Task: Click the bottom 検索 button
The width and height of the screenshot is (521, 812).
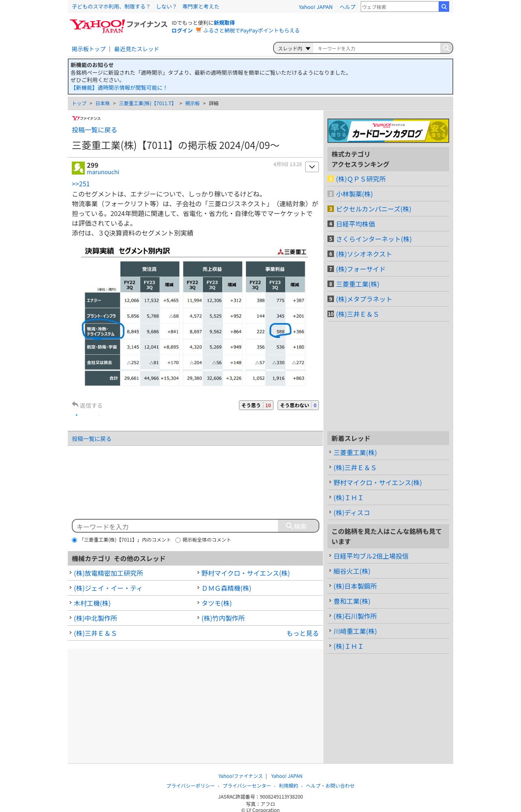Action: [x=298, y=526]
